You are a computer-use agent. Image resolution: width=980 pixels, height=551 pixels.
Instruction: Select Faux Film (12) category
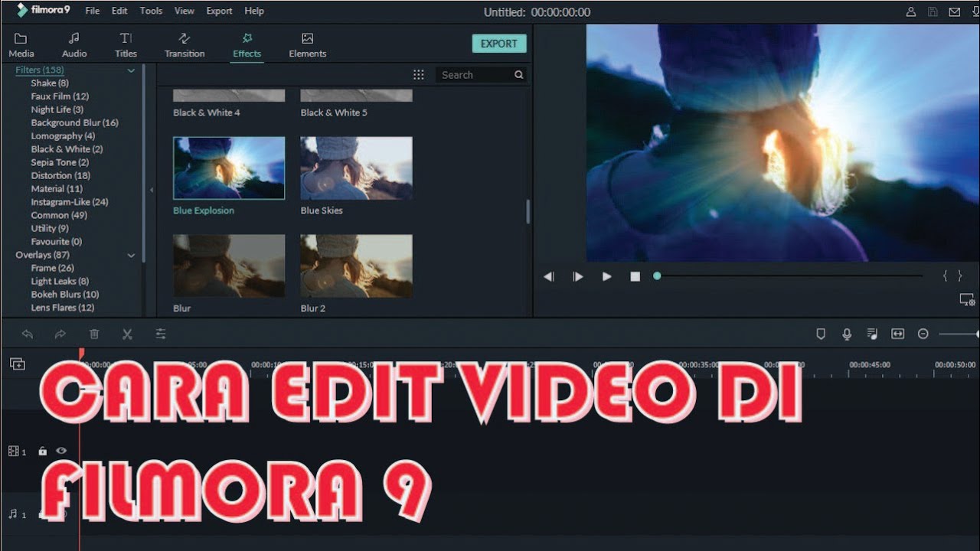[60, 96]
